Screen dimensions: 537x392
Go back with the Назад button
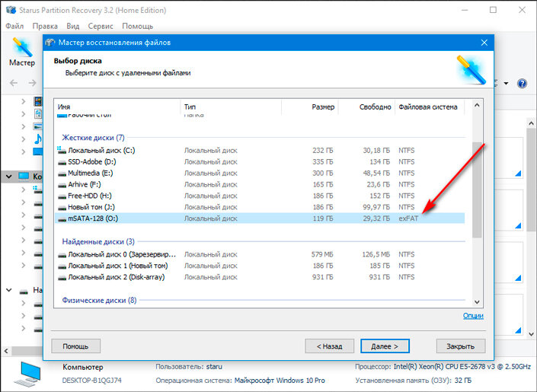click(x=330, y=346)
